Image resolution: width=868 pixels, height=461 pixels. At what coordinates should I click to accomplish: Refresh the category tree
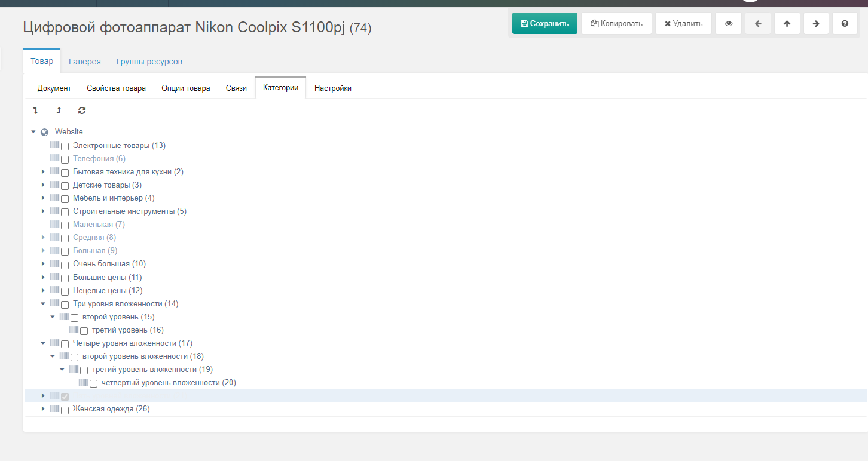pyautogui.click(x=82, y=110)
